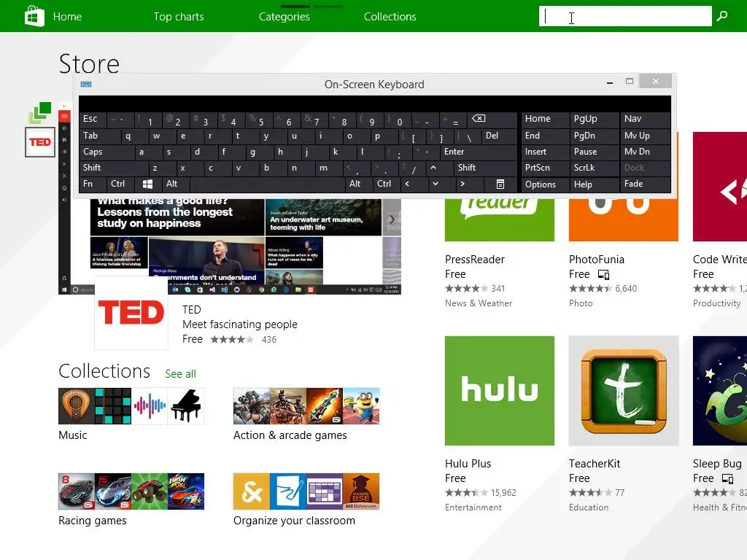Open Top charts
The width and height of the screenshot is (747, 560).
179,17
